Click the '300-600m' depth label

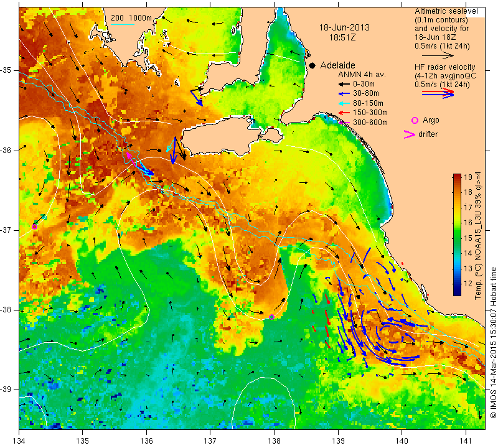click(370, 123)
